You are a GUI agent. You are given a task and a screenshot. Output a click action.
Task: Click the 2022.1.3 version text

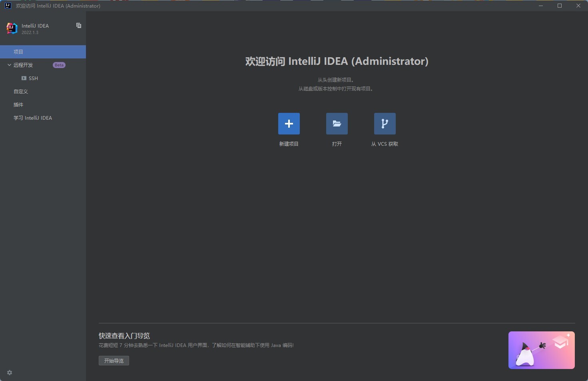tap(30, 32)
